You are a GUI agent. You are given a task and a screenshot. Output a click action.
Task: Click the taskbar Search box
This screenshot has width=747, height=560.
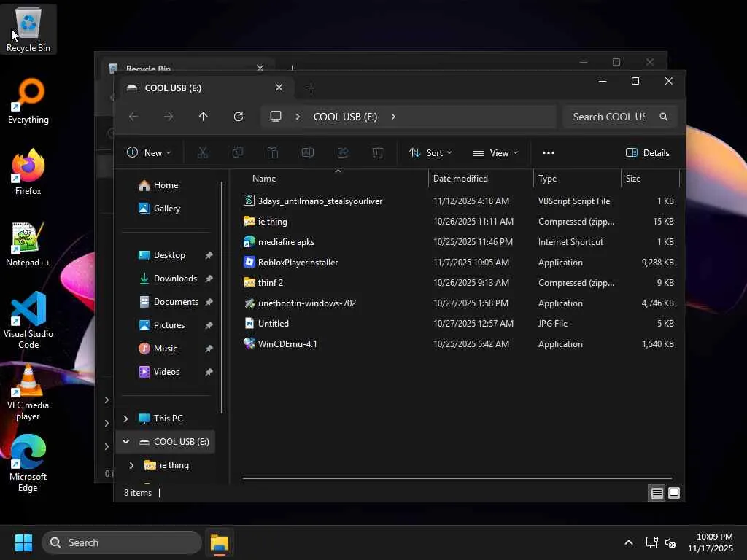click(x=122, y=542)
